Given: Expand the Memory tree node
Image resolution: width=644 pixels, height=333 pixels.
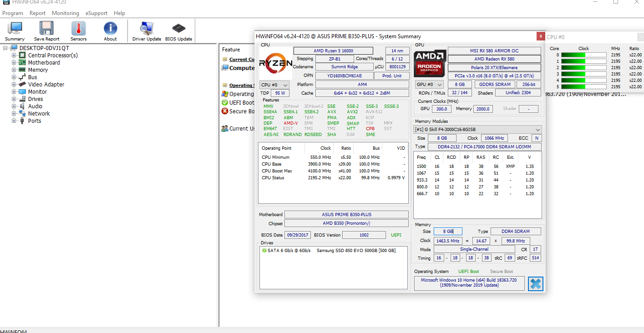Looking at the screenshot, I should tap(14, 70).
